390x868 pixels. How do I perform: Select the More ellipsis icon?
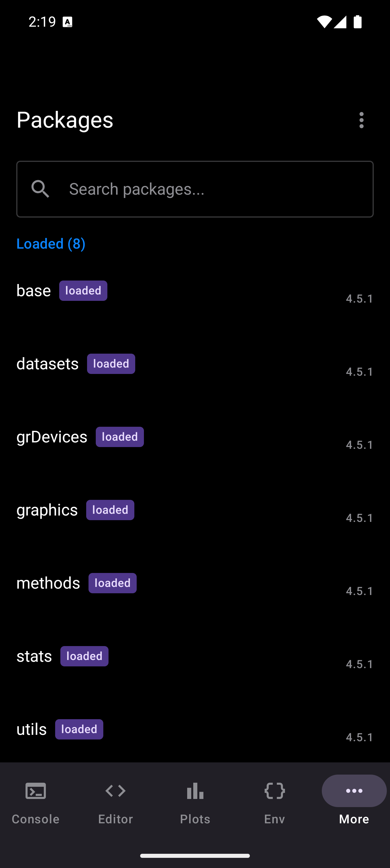coord(354,791)
